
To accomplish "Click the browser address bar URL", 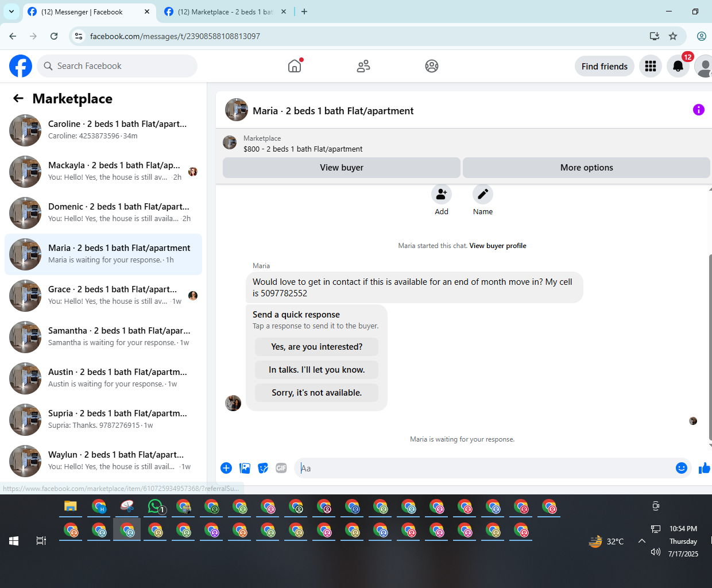I will coord(175,36).
